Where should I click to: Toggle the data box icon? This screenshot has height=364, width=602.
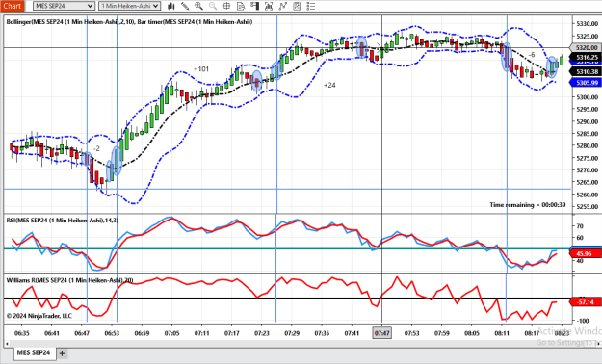point(241,6)
